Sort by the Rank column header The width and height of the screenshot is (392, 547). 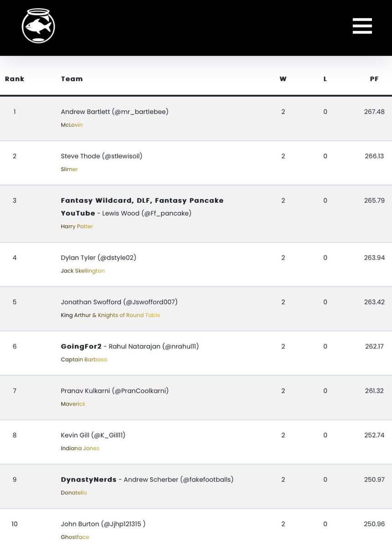(15, 79)
